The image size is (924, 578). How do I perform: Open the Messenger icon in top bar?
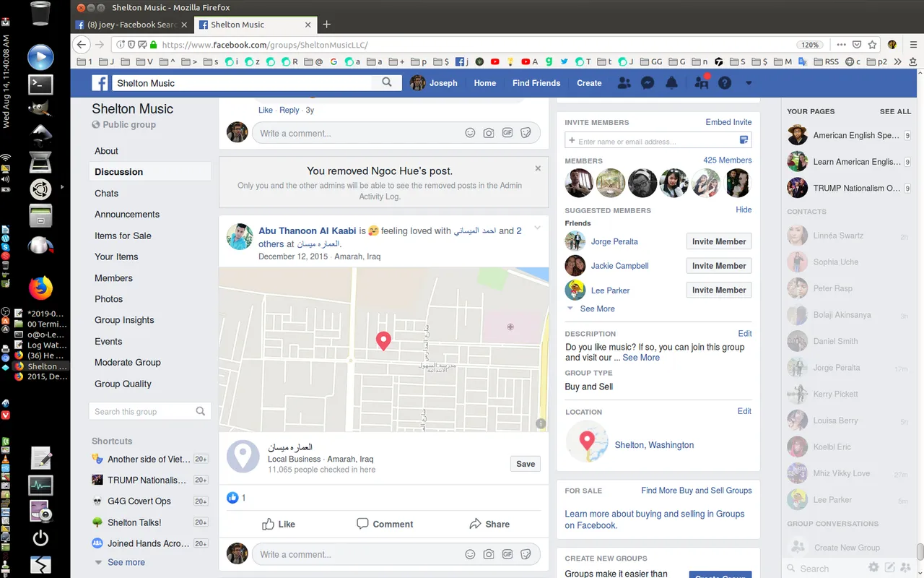pyautogui.click(x=648, y=83)
